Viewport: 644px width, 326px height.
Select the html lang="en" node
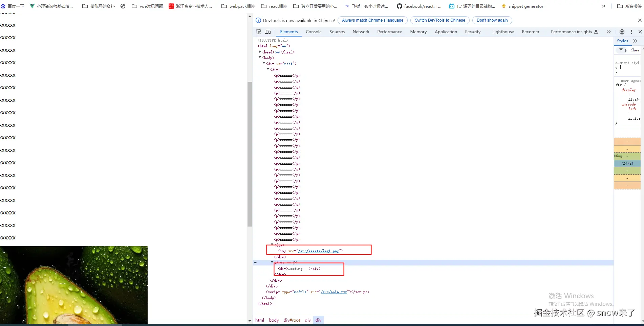pos(274,46)
